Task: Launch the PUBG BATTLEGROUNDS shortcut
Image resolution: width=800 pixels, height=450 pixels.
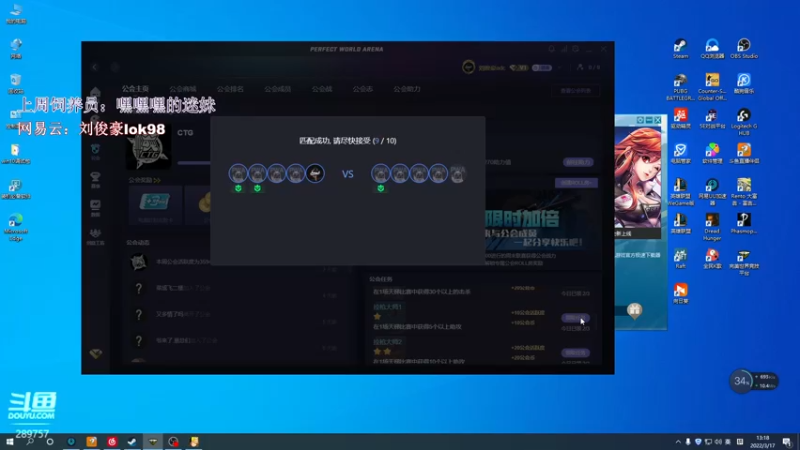Action: (680, 87)
